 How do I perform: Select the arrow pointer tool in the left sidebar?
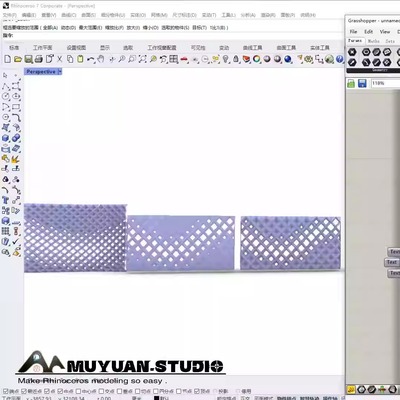click(x=5, y=76)
